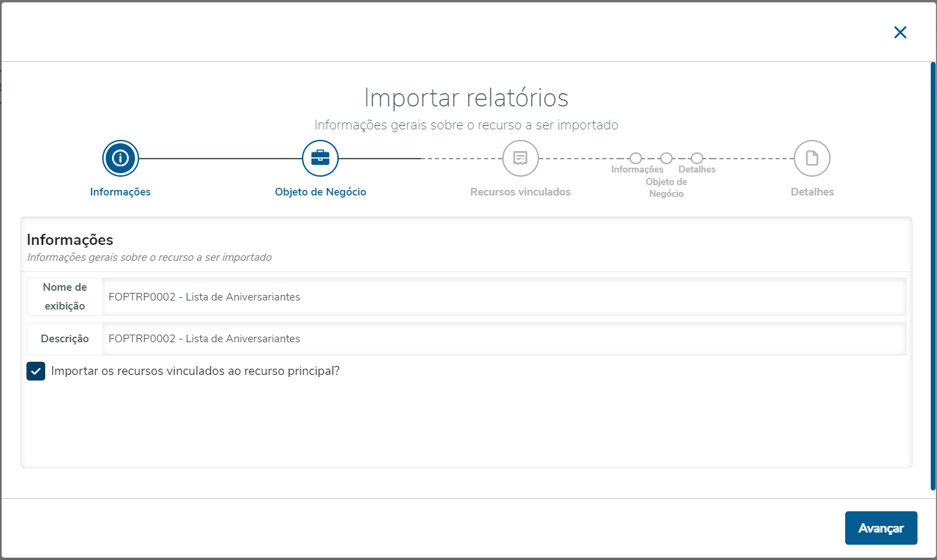Viewport: 937px width, 560px height.
Task: Click the Informações section heading
Action: click(x=70, y=240)
